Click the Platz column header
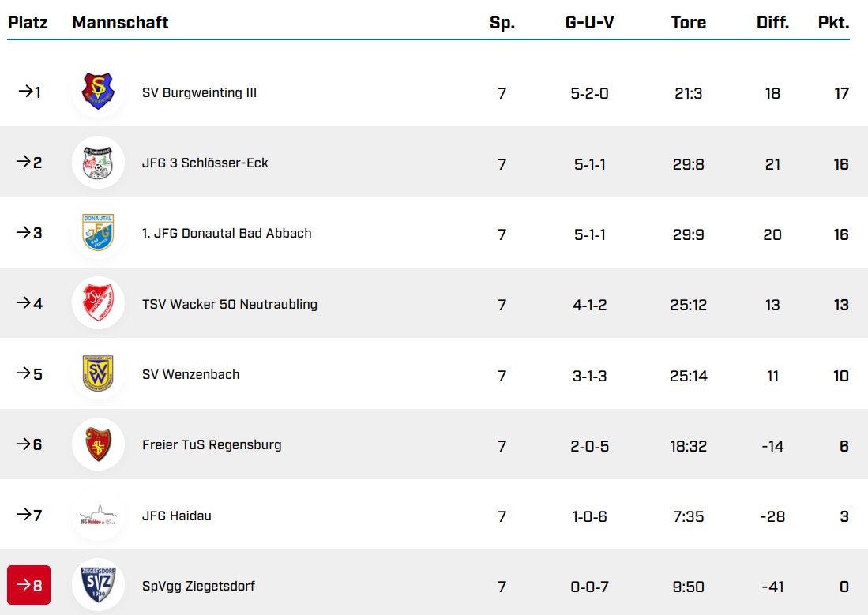 [28, 23]
